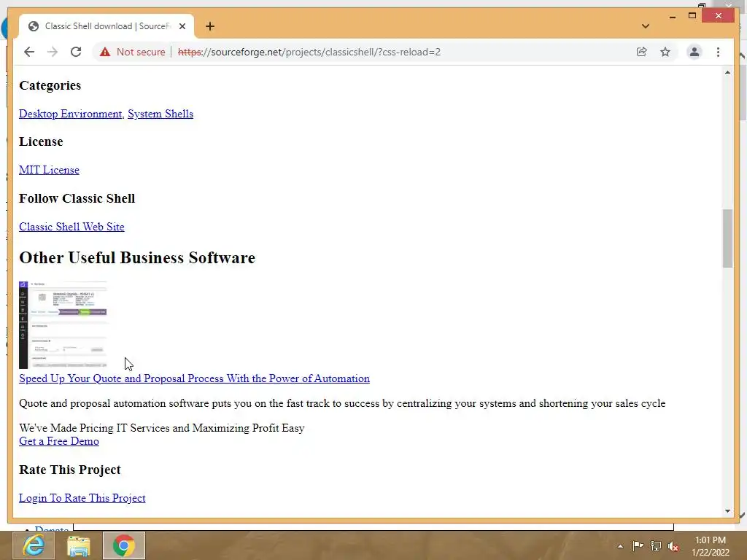Open the Chrome profile menu

pos(694,52)
